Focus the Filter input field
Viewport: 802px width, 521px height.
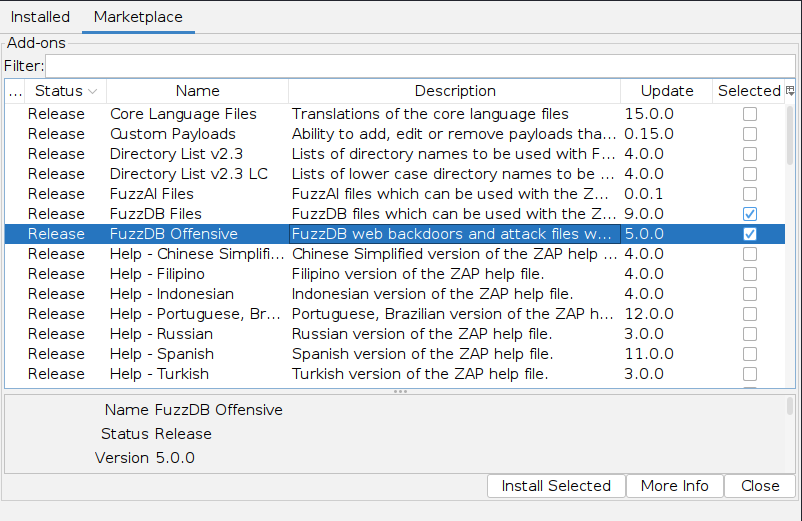[420, 66]
